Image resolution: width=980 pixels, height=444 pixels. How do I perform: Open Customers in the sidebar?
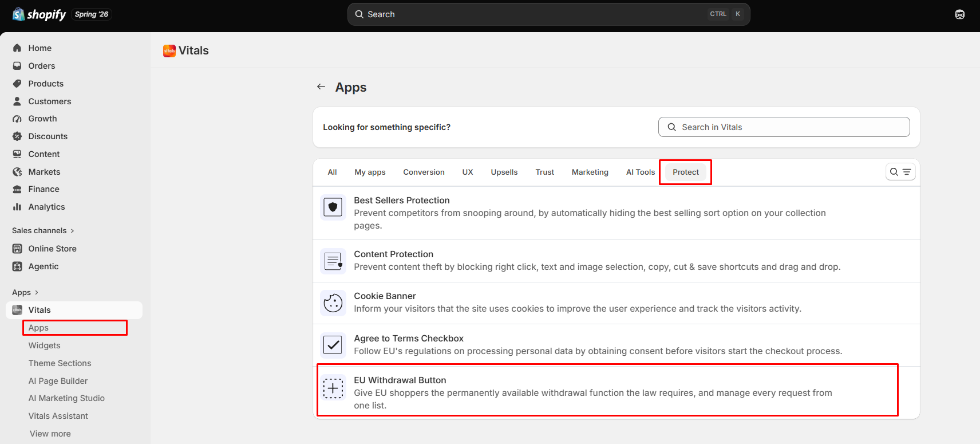coord(50,101)
